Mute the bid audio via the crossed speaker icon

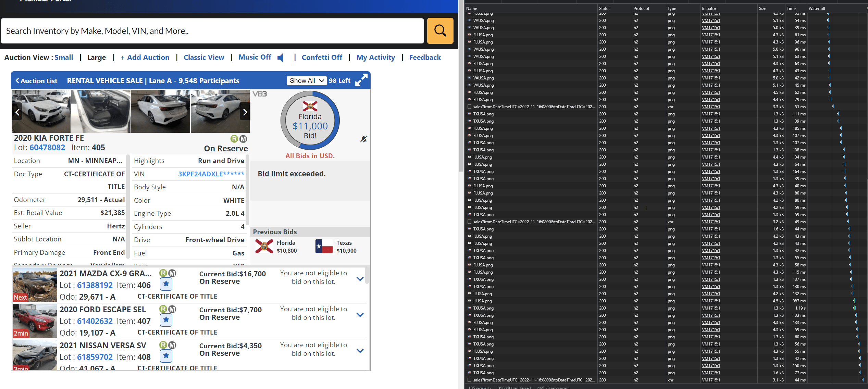point(364,139)
